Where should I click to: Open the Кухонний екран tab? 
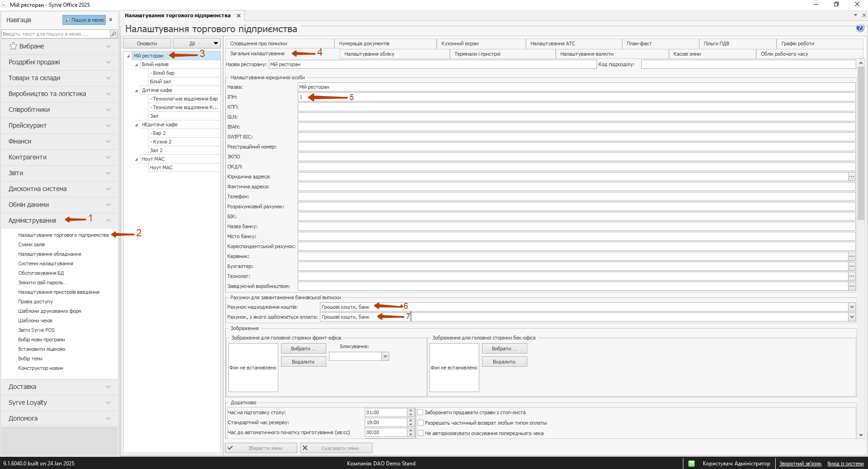click(460, 43)
